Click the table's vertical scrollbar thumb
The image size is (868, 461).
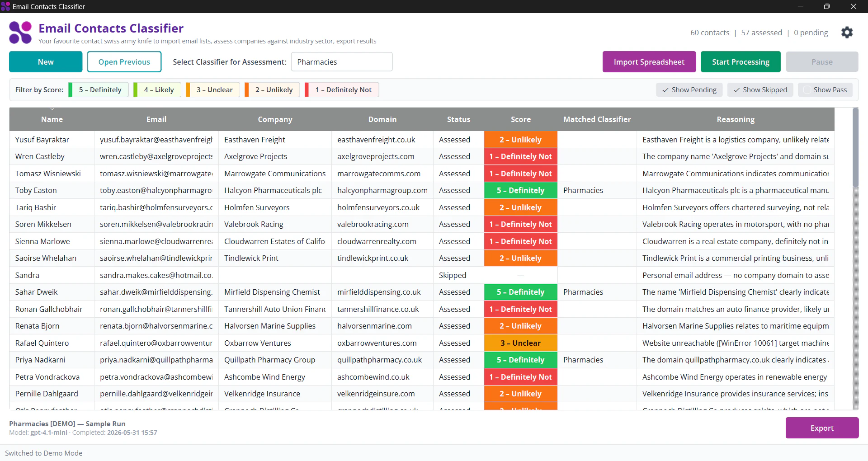[x=855, y=147]
